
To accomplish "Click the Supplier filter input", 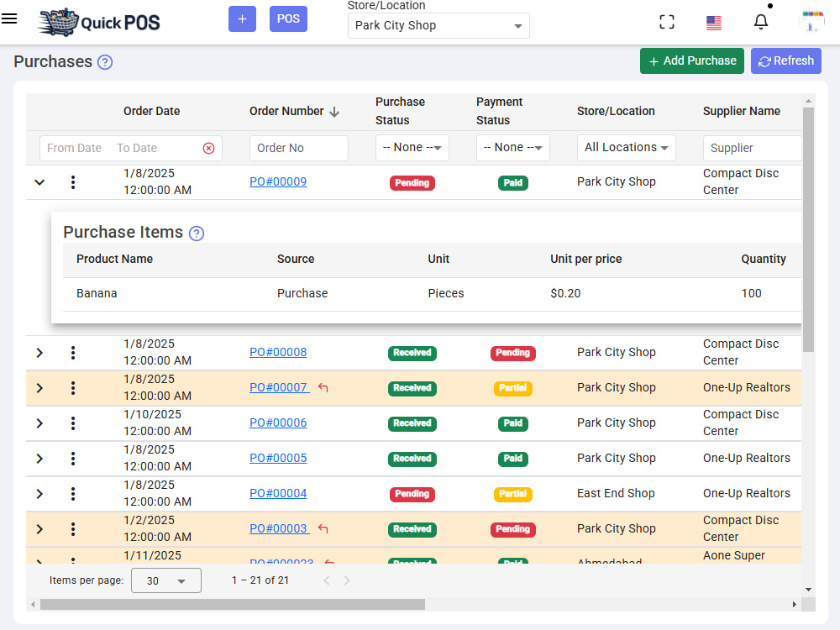I will pos(752,148).
